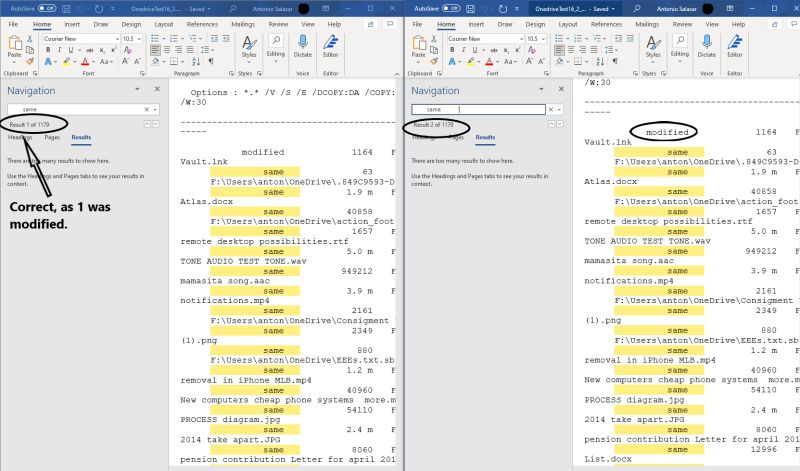Toggle Align Left in the right window
Viewport: 800px width, 471px height.
point(559,50)
